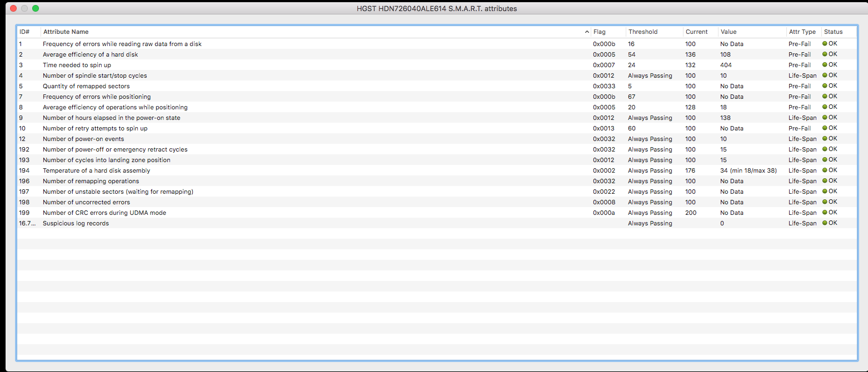The height and width of the screenshot is (372, 868).
Task: Sort by the Value column header
Action: coord(752,32)
